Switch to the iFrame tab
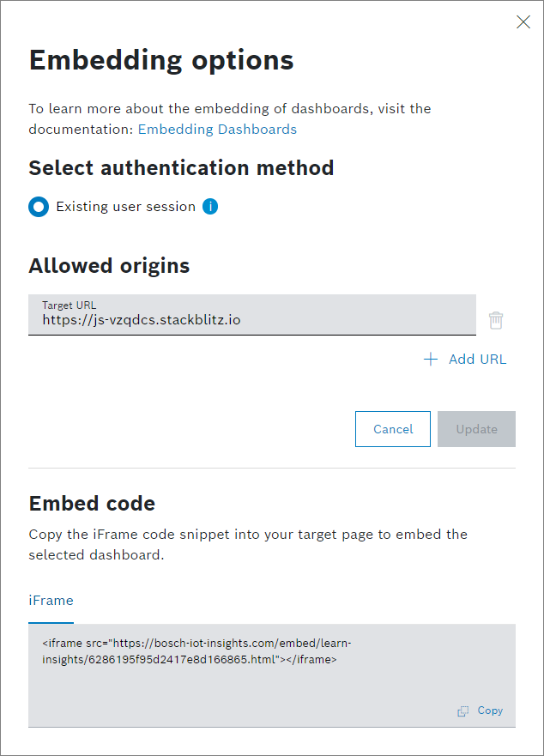Screen dimensions: 544x756 pos(51,601)
